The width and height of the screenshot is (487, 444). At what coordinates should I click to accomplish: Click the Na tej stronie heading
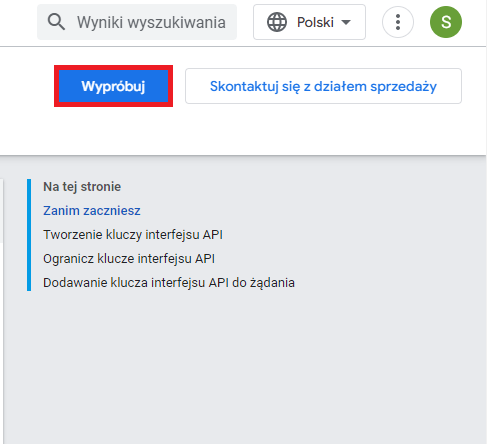(x=82, y=187)
